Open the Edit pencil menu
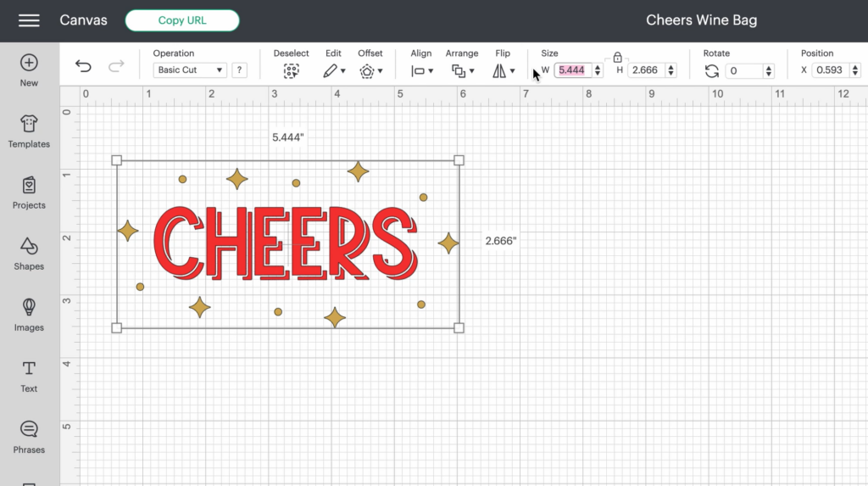 pyautogui.click(x=334, y=71)
